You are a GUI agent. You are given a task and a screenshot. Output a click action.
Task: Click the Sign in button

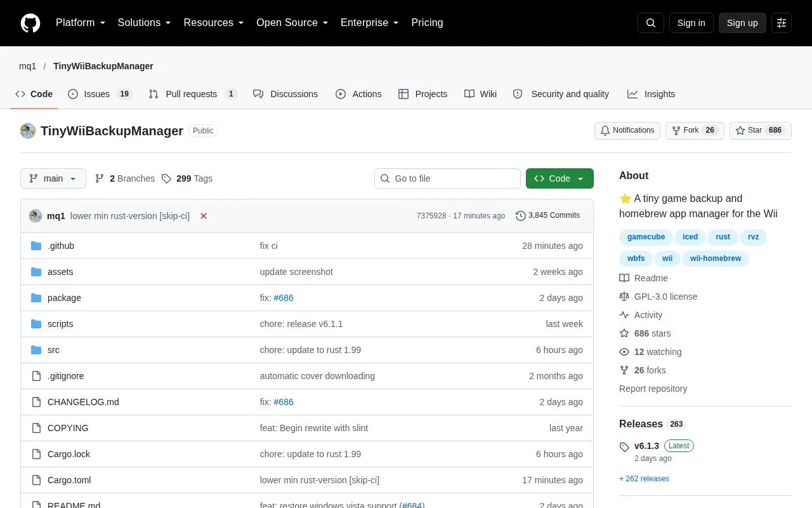point(691,23)
